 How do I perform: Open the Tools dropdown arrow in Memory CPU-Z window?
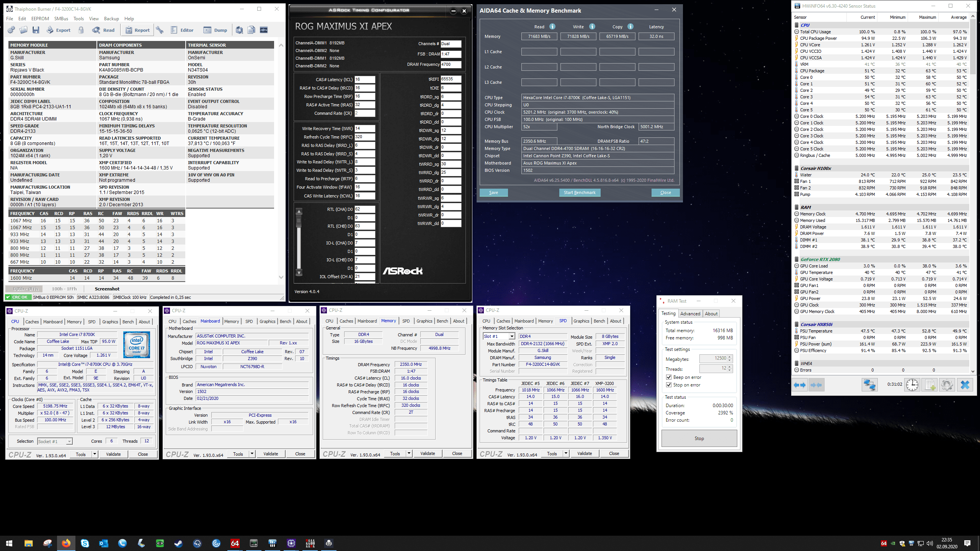tap(409, 453)
